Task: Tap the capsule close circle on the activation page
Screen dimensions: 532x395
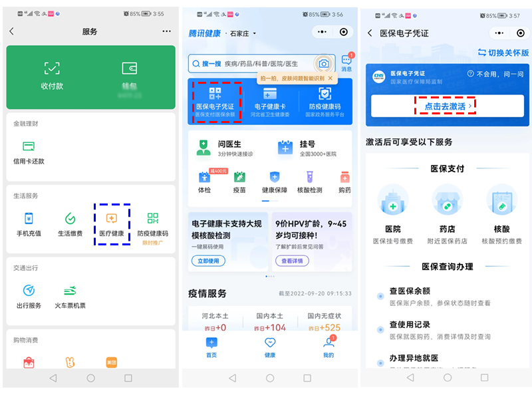Action: pyautogui.click(x=521, y=33)
